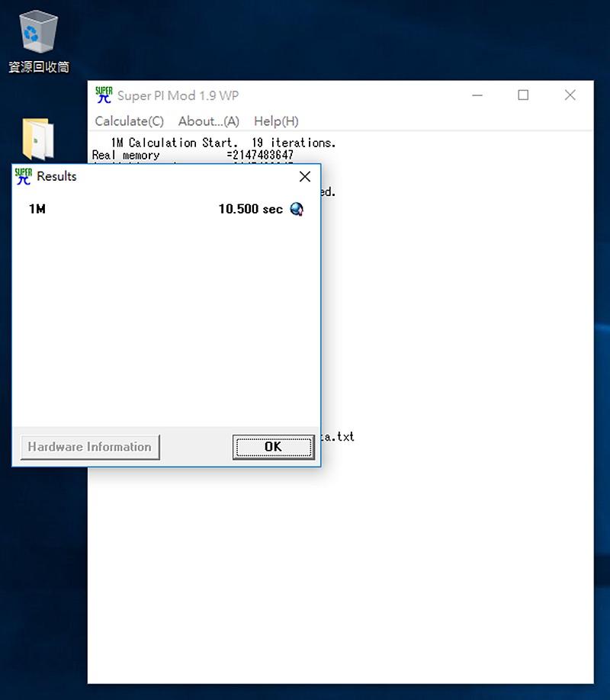Click the Super PI Mod 1.9 WP title text

(x=178, y=95)
